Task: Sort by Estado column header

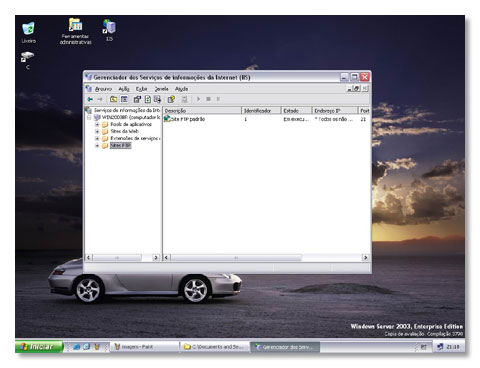Action: [296, 110]
